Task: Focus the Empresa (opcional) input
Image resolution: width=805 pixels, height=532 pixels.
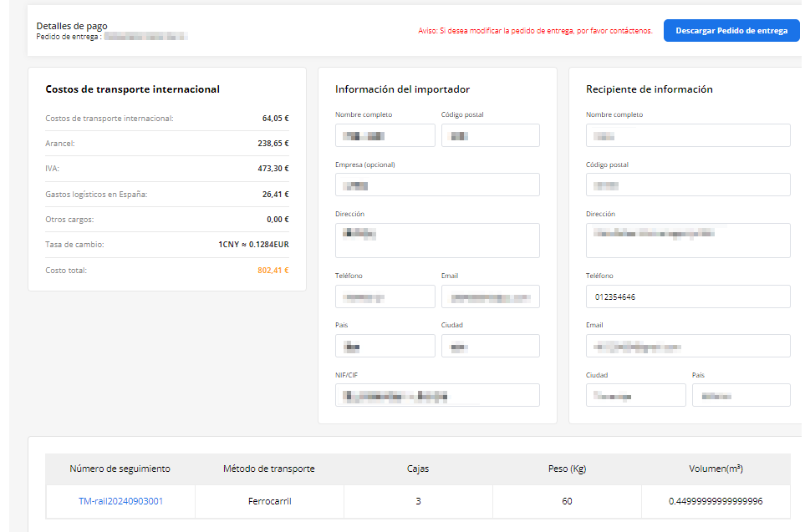Action: coord(437,185)
